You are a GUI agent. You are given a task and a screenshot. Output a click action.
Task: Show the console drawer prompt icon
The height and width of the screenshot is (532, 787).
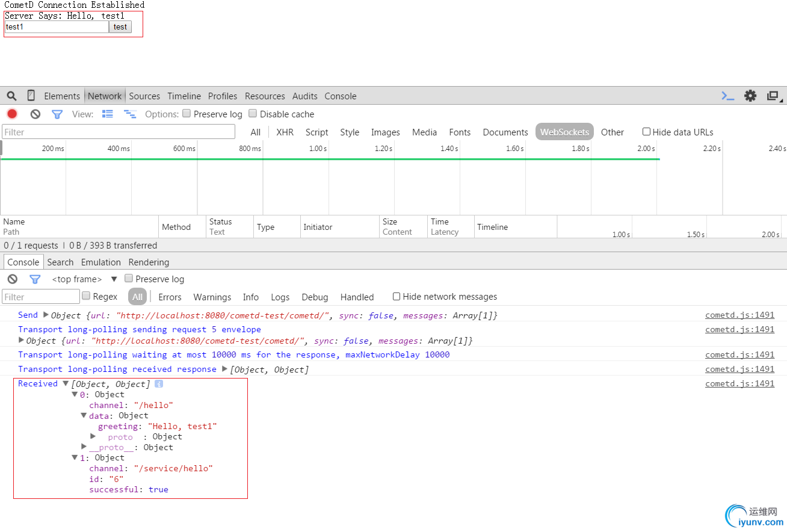(x=728, y=96)
